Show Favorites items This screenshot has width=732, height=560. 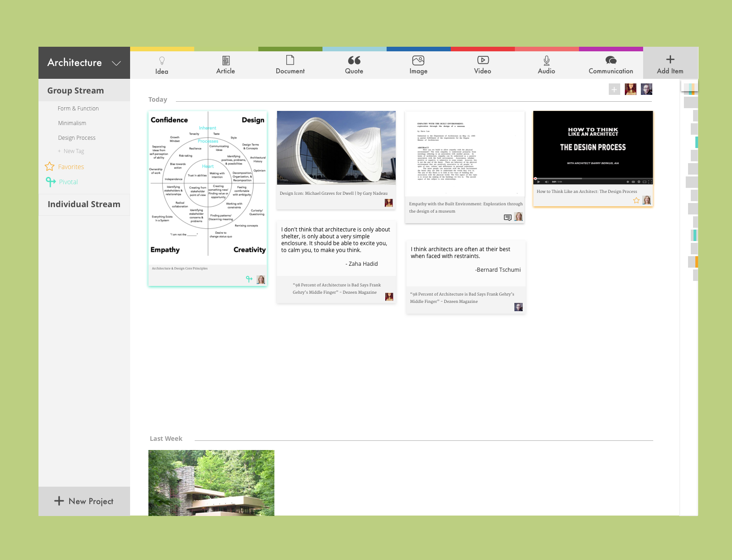(71, 167)
